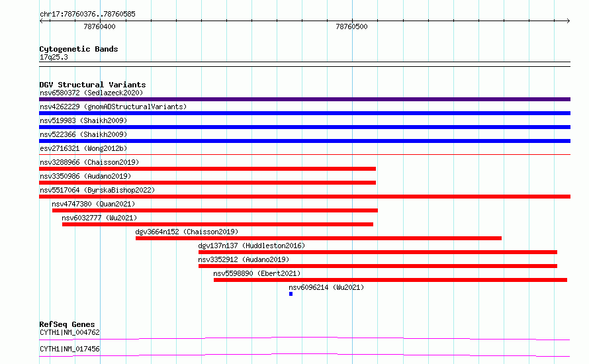Click the Cytogenetic Bands track title
589x364 pixels.
[x=79, y=49]
